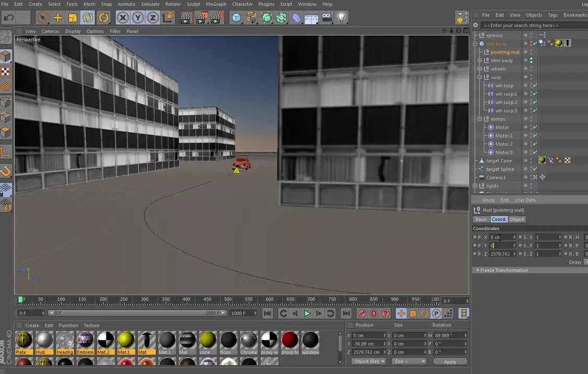Image resolution: width=588 pixels, height=374 pixels.
Task: Expand the lights group
Action: [x=475, y=186]
